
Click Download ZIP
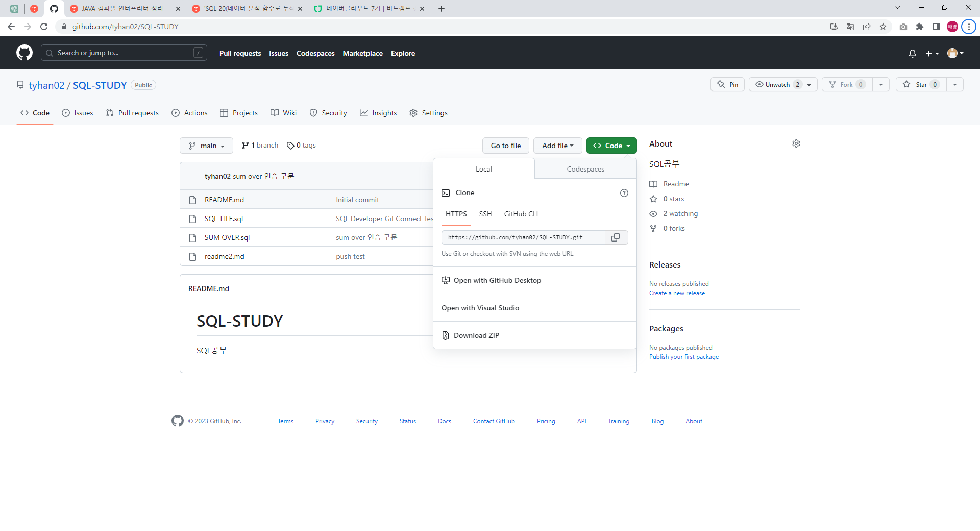point(535,335)
